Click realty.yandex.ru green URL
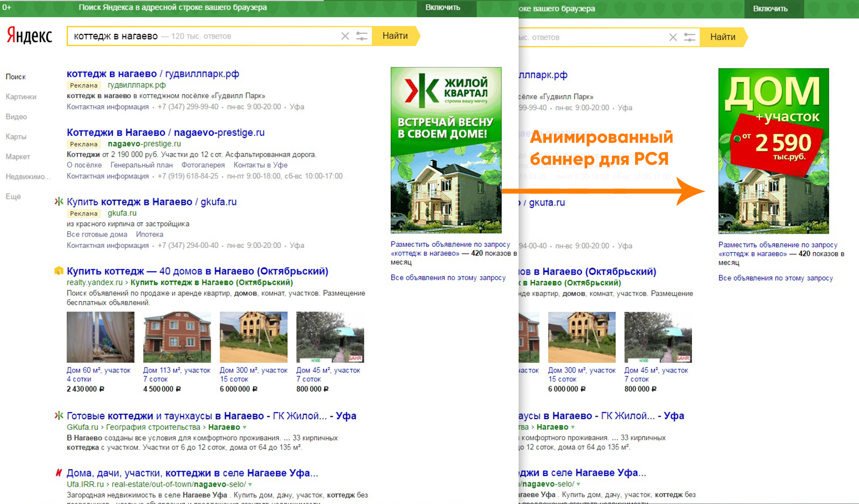This screenshot has width=859, height=504. pyautogui.click(x=94, y=282)
